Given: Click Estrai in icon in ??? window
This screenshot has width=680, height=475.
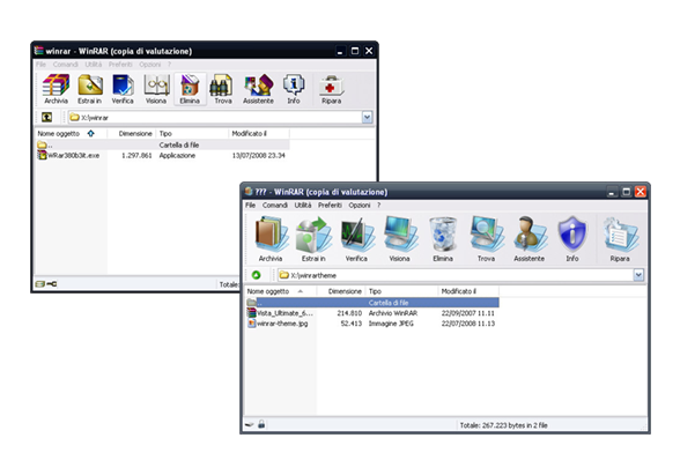Looking at the screenshot, I should (314, 239).
